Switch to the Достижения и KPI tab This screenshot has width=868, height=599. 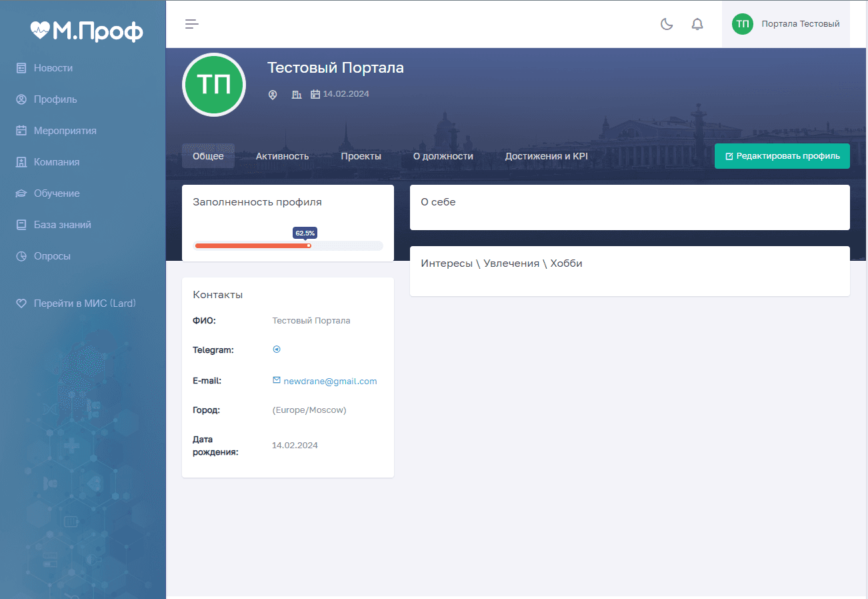click(546, 156)
